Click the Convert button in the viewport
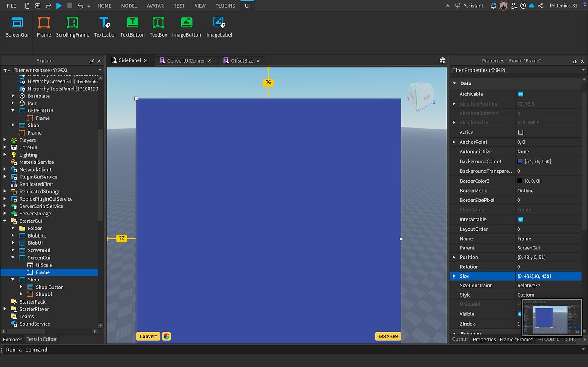Screen dimensions: 588x367 148,336
